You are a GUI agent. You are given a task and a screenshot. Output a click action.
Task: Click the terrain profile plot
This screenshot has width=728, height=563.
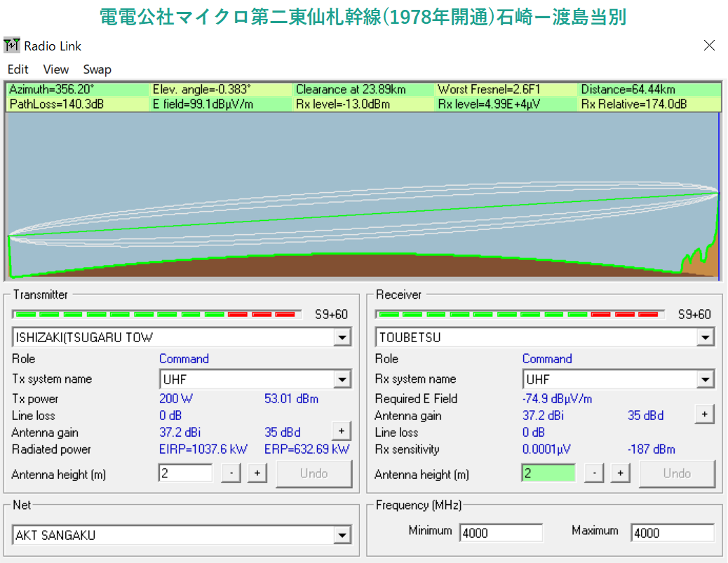pos(363,196)
